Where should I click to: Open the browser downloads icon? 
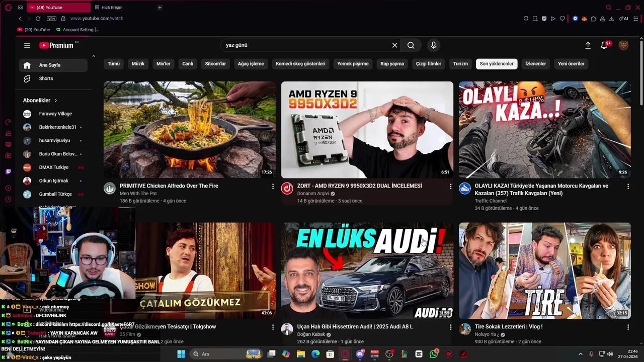(x=611, y=19)
